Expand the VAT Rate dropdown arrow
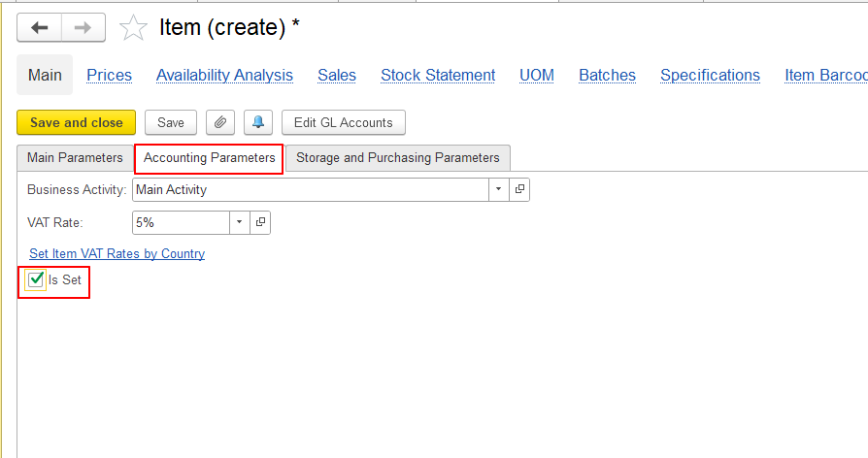 (x=239, y=222)
